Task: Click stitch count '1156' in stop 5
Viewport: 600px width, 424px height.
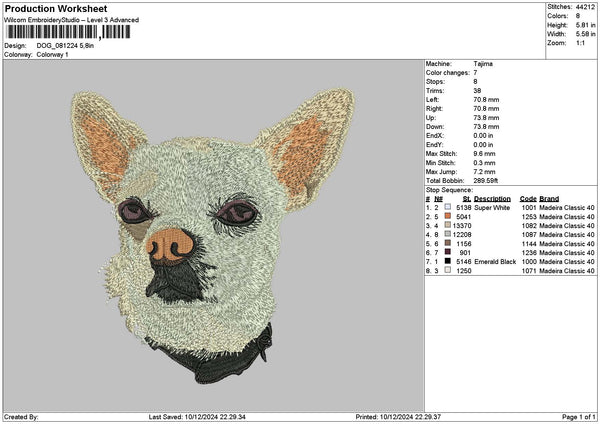Action: (464, 244)
